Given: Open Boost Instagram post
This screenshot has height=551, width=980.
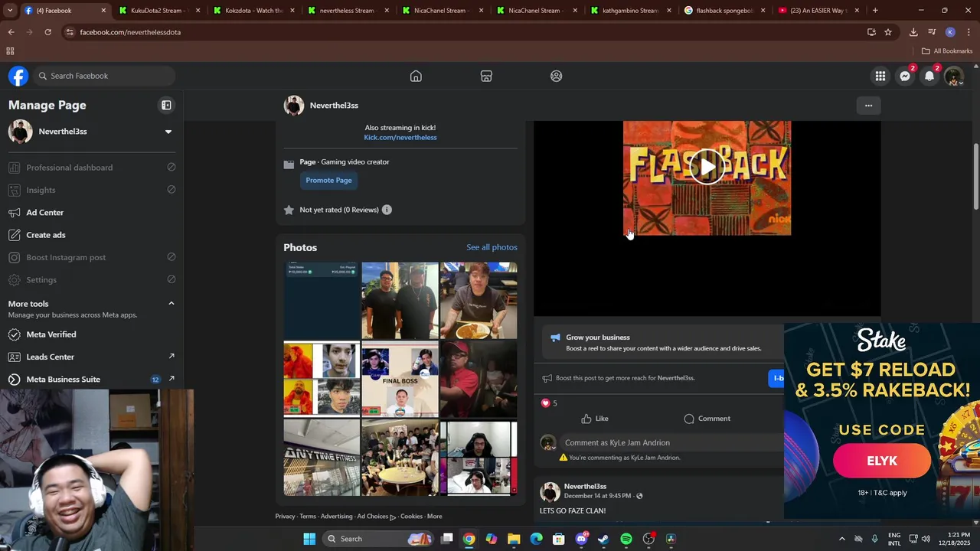Looking at the screenshot, I should [92, 257].
